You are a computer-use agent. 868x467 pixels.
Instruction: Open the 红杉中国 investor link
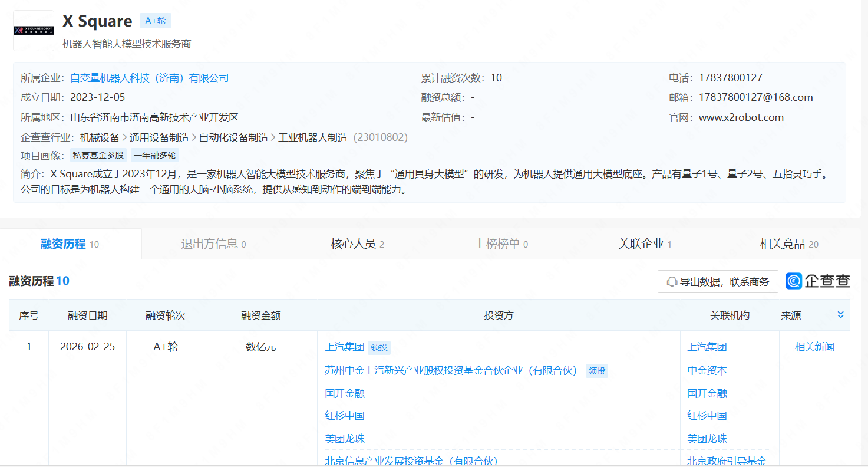(x=345, y=416)
